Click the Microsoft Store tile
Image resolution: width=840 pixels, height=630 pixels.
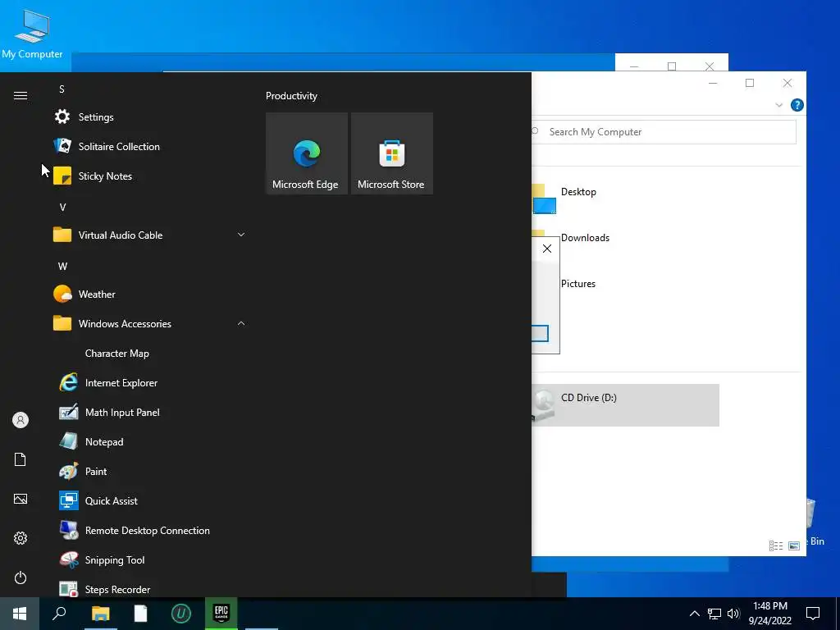(391, 153)
